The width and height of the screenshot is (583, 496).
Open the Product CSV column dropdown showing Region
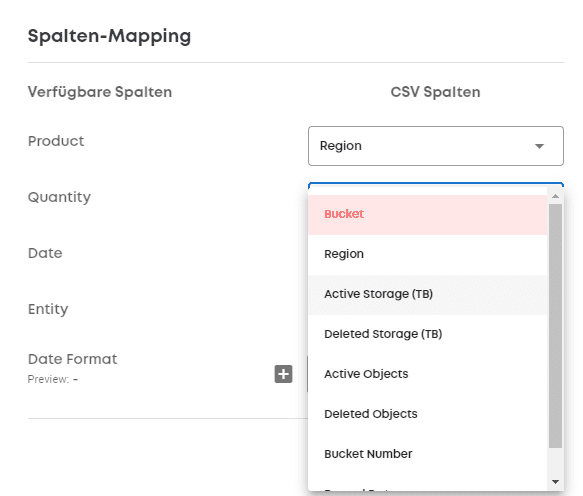[435, 146]
